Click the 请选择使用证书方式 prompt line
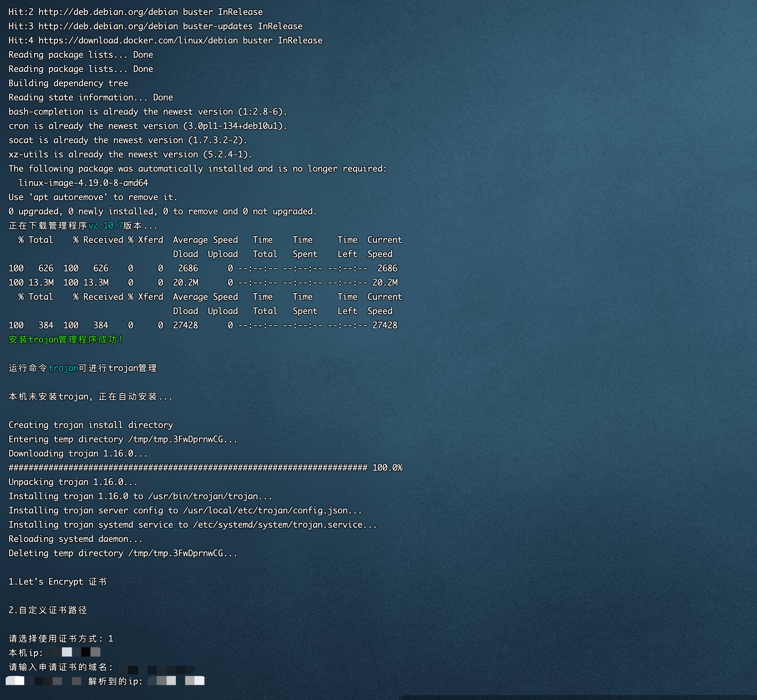 pyautogui.click(x=61, y=639)
